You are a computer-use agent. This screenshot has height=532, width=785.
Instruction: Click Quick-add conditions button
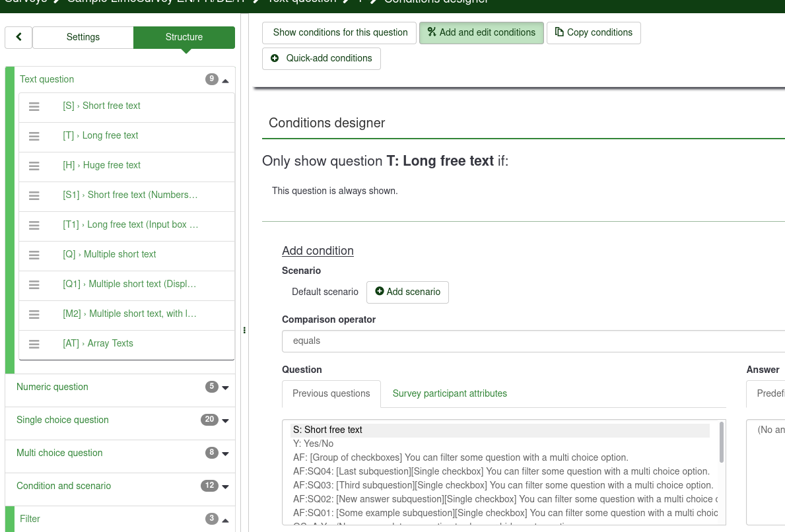322,59
